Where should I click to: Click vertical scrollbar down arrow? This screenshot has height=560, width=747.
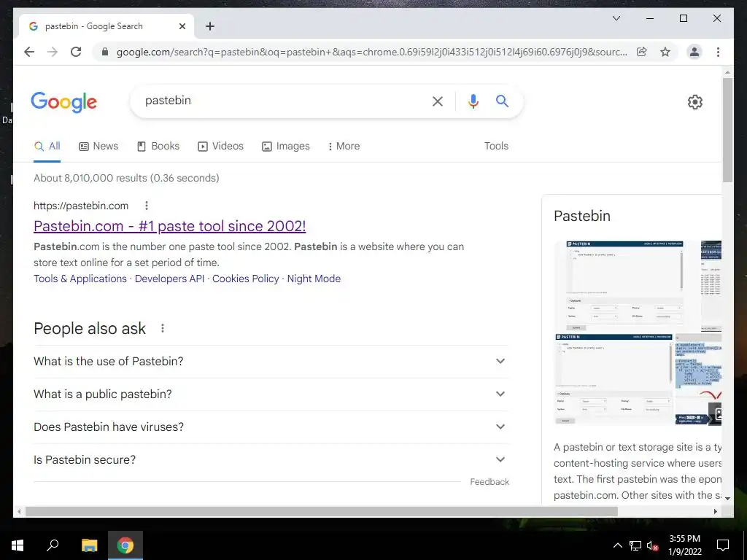coord(727,499)
